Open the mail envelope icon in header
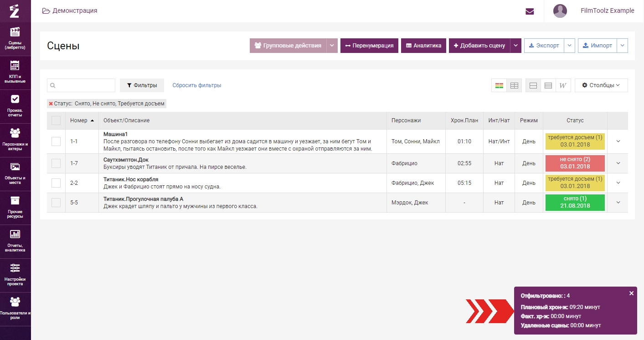644x340 pixels. [x=530, y=11]
